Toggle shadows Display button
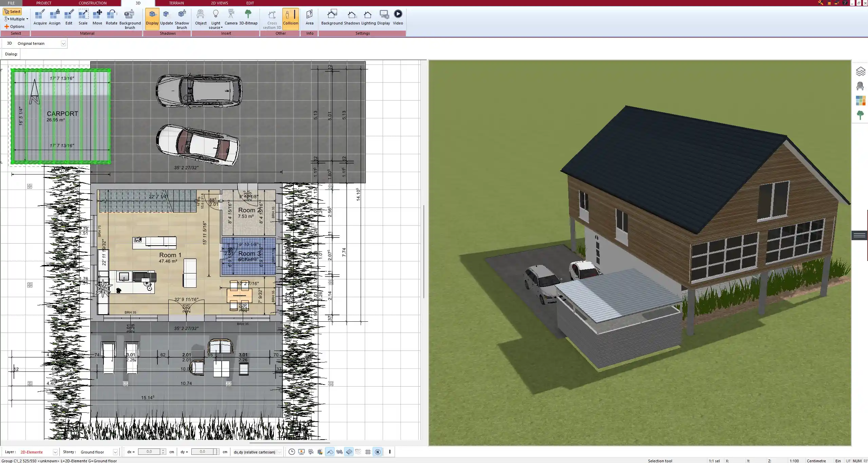The width and height of the screenshot is (868, 463). coord(152,17)
